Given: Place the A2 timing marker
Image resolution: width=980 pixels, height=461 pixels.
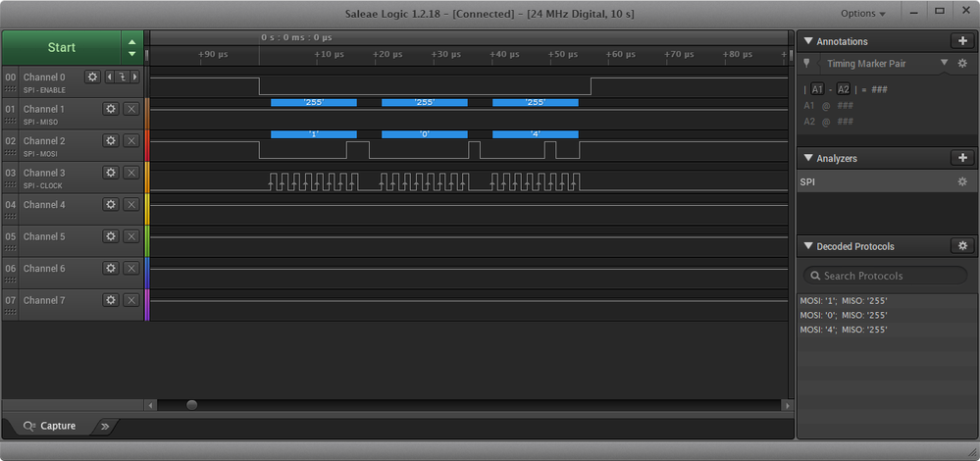Looking at the screenshot, I should coord(844,89).
